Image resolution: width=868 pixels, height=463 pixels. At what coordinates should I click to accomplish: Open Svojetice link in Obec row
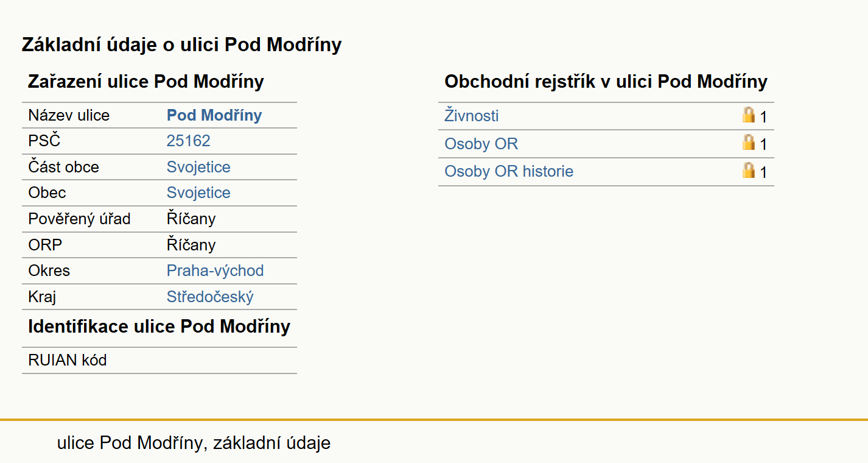[x=198, y=193]
